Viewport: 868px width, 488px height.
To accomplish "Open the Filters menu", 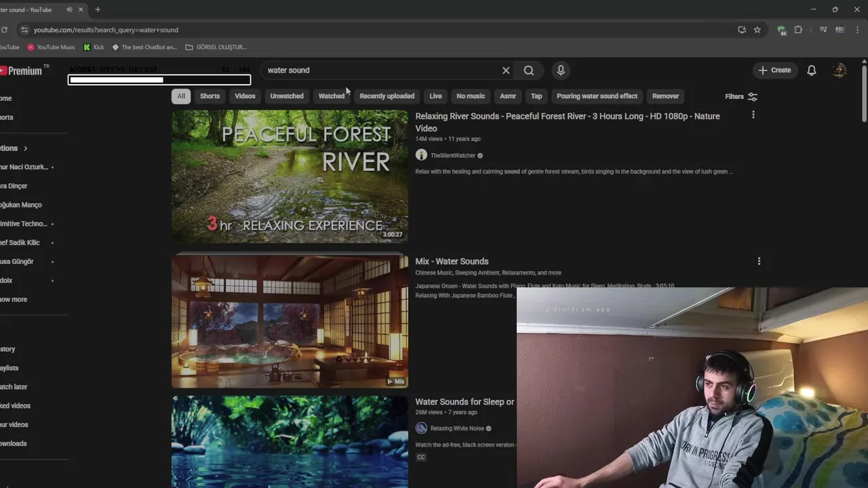I will 741,97.
